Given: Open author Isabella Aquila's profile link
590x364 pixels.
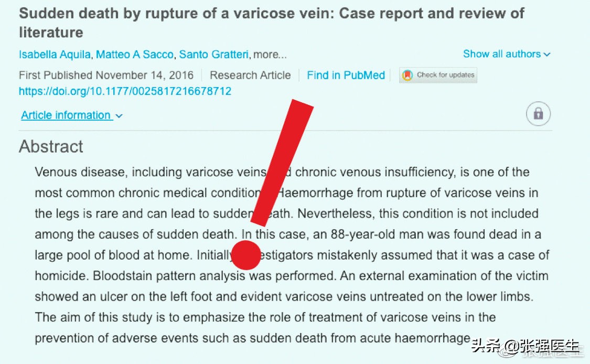Looking at the screenshot, I should [55, 55].
